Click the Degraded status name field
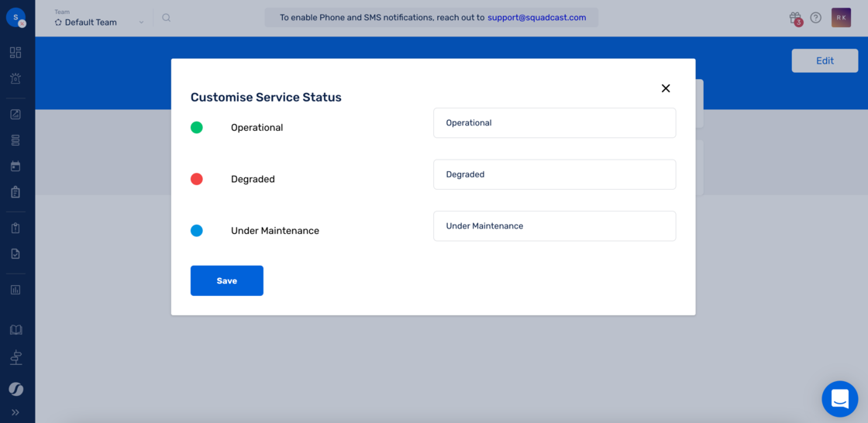The height and width of the screenshot is (423, 868). pos(554,174)
